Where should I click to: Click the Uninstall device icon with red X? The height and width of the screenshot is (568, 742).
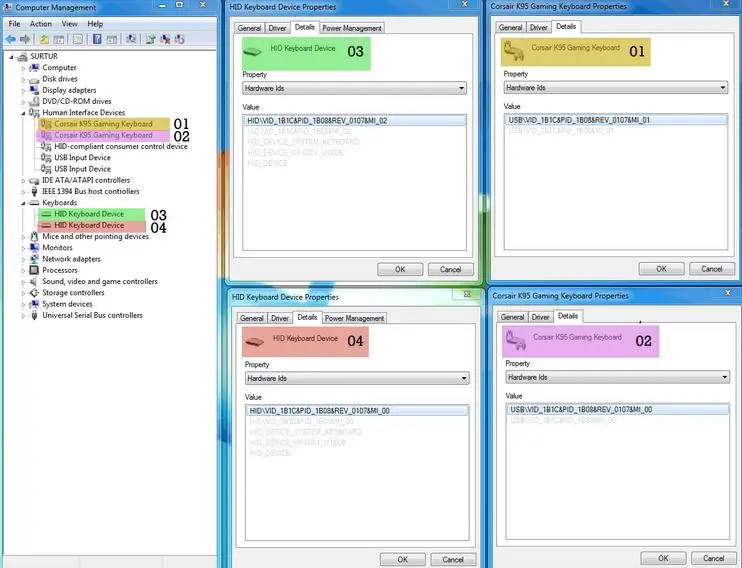tap(165, 39)
